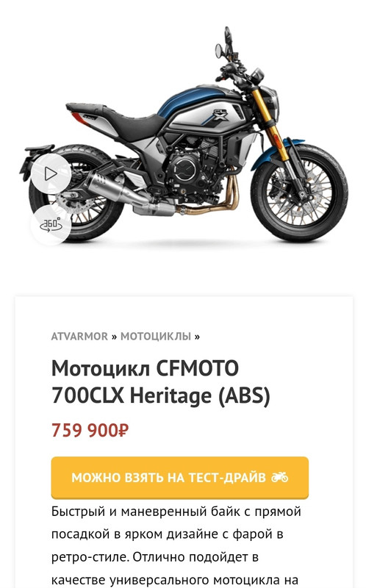Image resolution: width=366 pixels, height=588 pixels.
Task: Click the handlebar mirror in the photo
Action: coord(219,50)
